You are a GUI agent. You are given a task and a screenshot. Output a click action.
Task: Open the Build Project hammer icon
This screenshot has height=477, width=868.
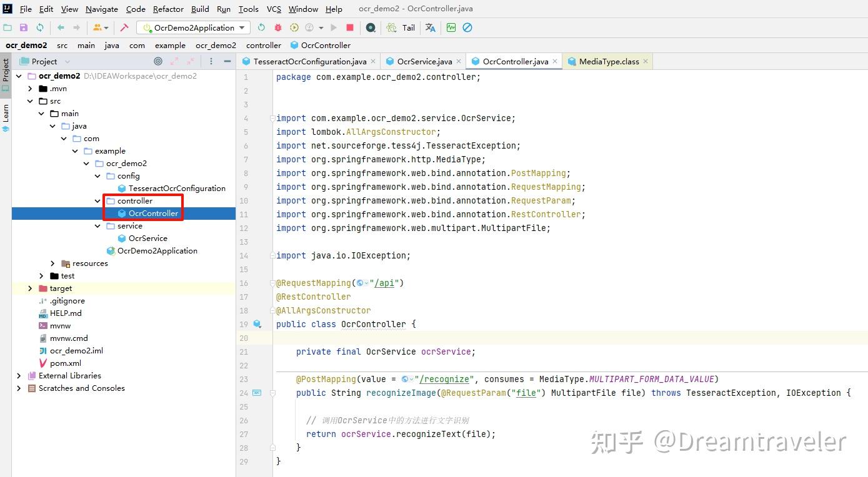[x=124, y=27]
